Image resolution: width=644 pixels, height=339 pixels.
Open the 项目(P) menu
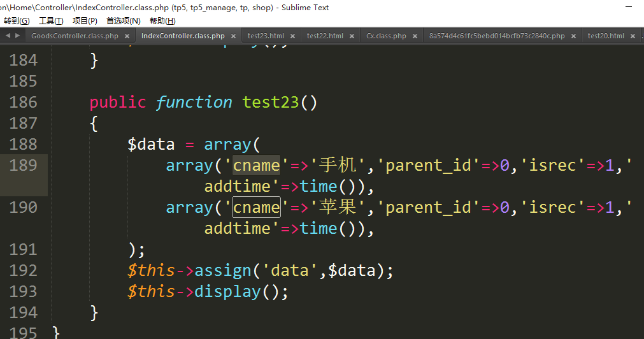coord(85,21)
